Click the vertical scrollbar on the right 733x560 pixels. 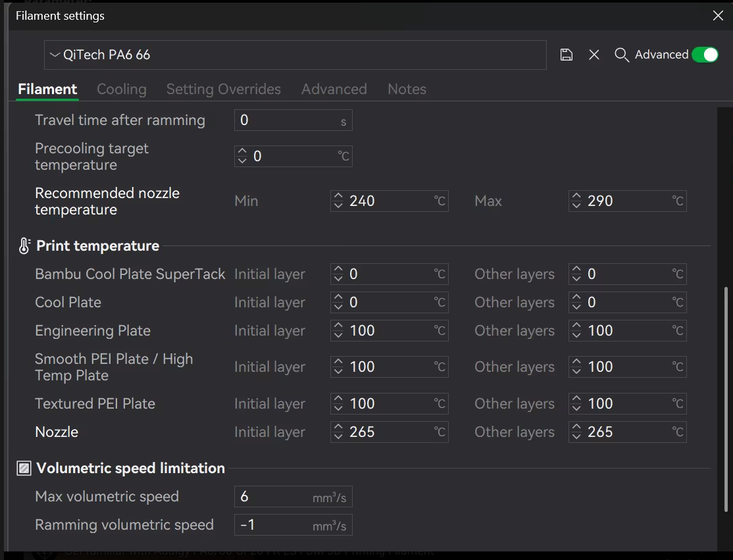click(x=726, y=395)
